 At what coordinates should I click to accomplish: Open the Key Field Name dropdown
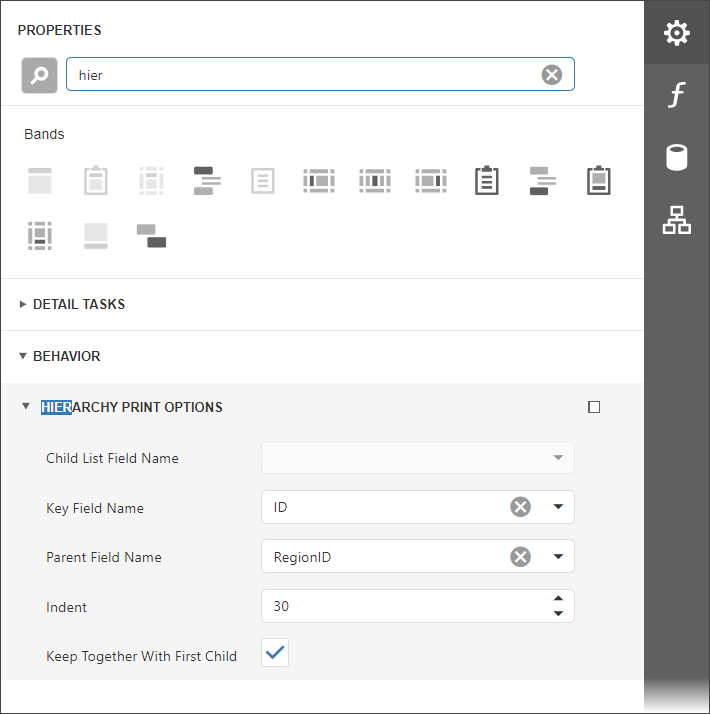pos(558,507)
